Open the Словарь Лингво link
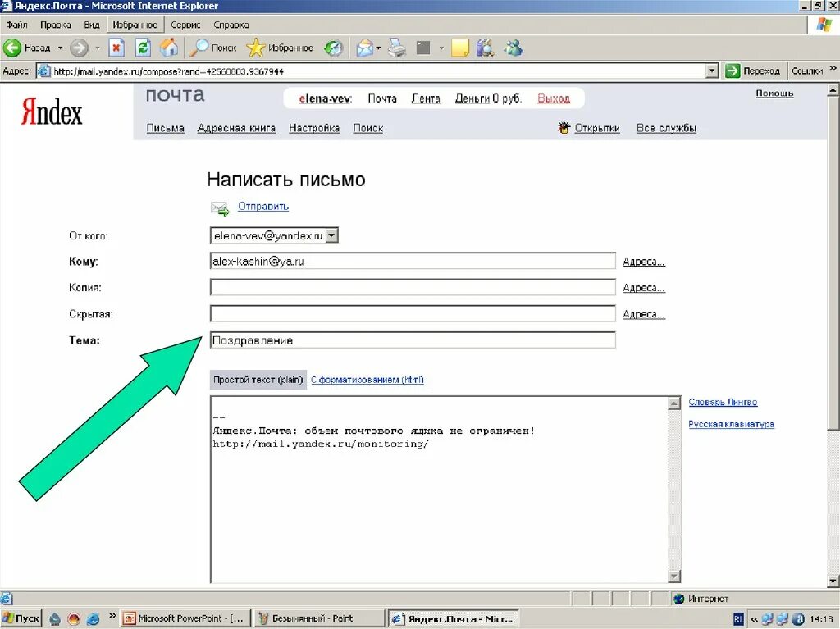The width and height of the screenshot is (840, 629). click(x=724, y=402)
